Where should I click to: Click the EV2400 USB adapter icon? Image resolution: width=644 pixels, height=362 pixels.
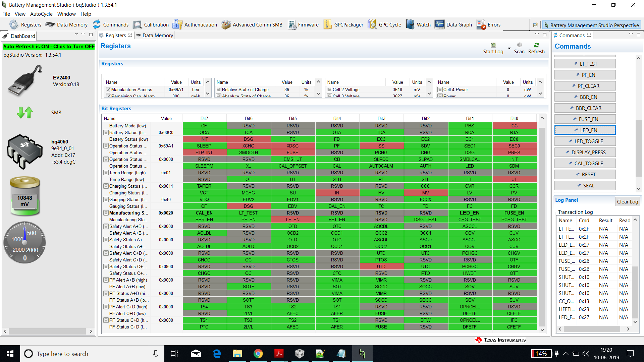pos(25,80)
